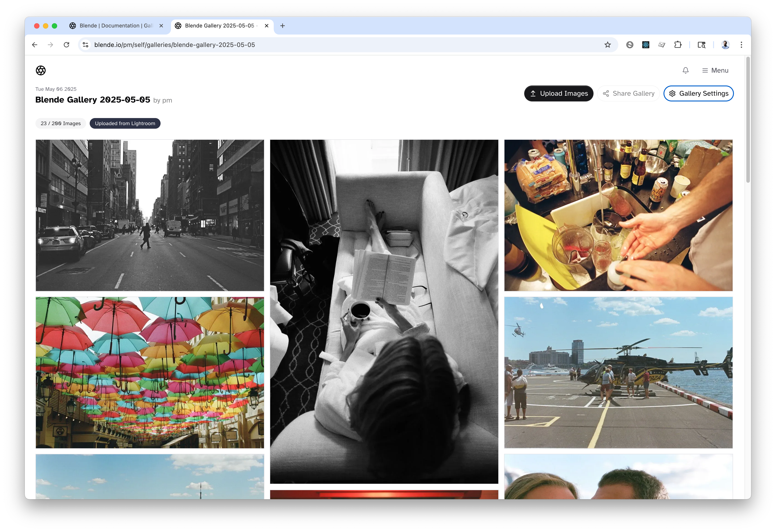Open the hamburger Menu
Image resolution: width=776 pixels, height=532 pixels.
pyautogui.click(x=715, y=70)
